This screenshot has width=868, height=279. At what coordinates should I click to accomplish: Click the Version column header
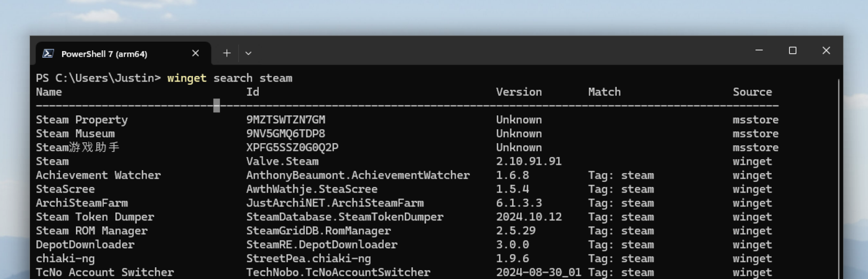click(x=519, y=92)
